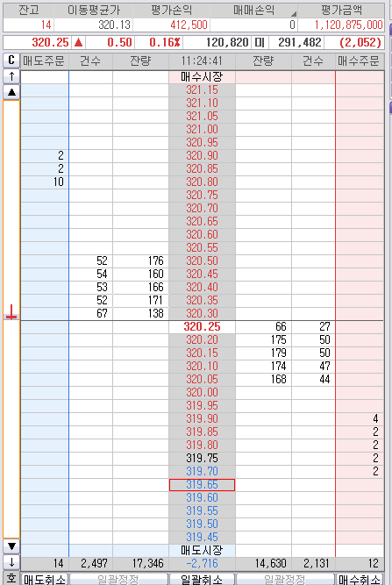
Task: Click sell order quantity 10 at 320.80
Action: pyautogui.click(x=45, y=182)
